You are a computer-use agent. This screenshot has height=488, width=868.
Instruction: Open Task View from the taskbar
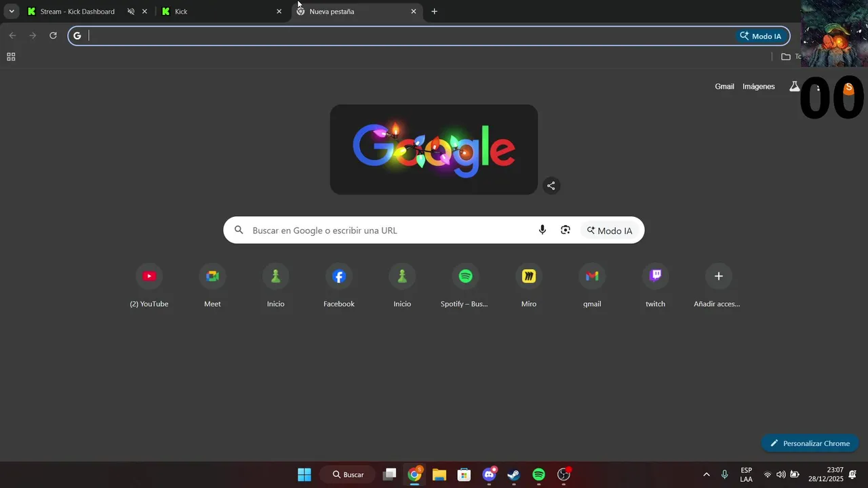(x=389, y=474)
